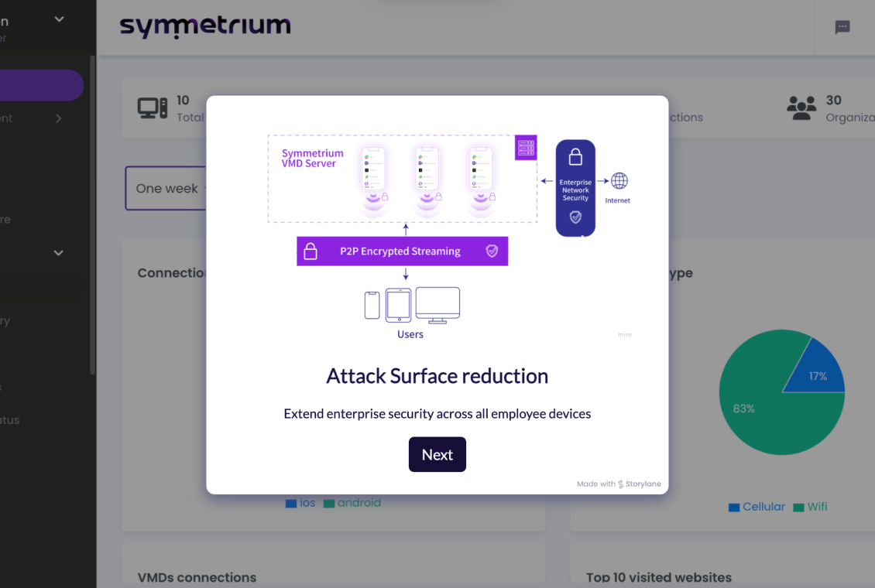
Task: Click the lock icon on P2P banner
Action: pyautogui.click(x=311, y=251)
